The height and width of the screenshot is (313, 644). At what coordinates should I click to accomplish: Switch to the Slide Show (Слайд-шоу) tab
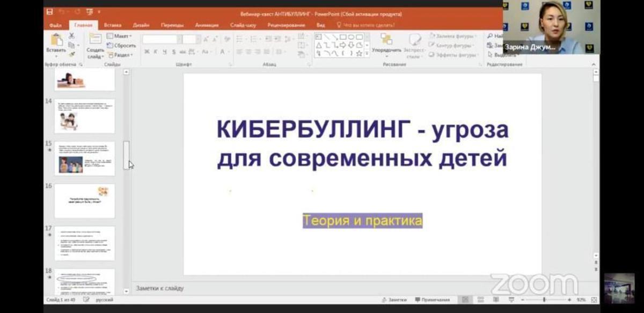coord(243,25)
